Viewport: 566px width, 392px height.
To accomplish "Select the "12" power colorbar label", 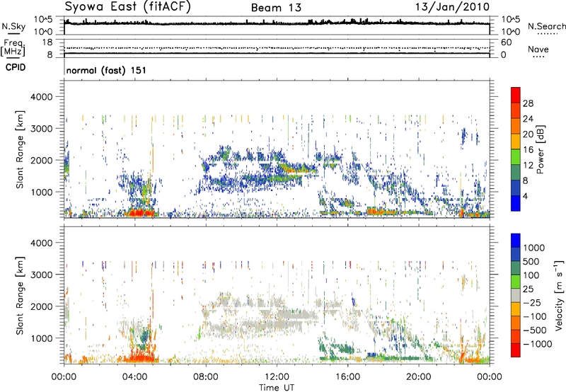I will (528, 166).
